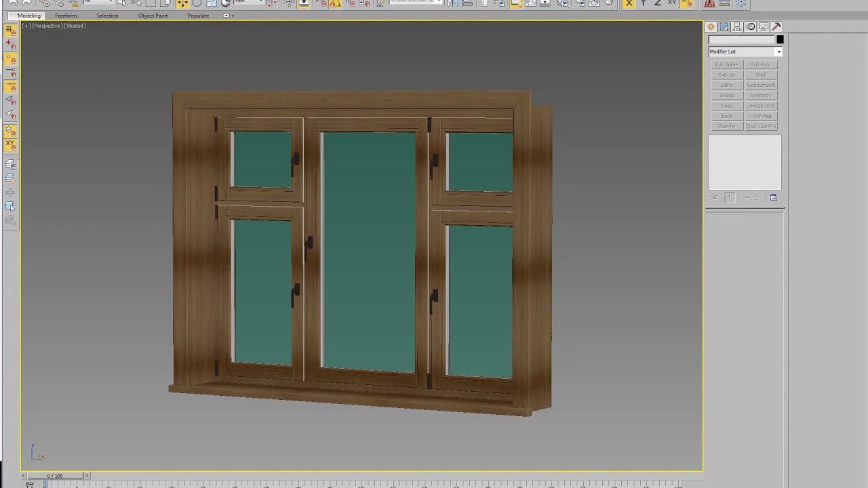Open the ribbon display options dropdown
This screenshot has width=868, height=488.
pos(228,16)
